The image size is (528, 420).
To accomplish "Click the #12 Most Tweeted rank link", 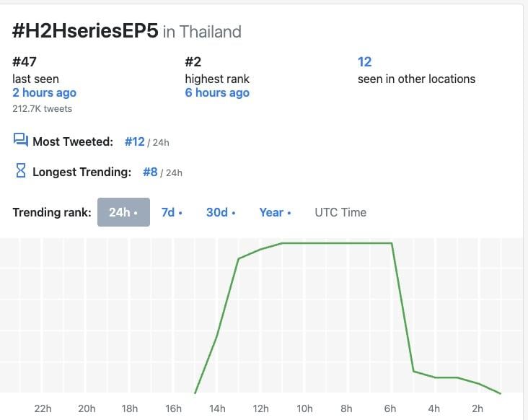I will 135,141.
